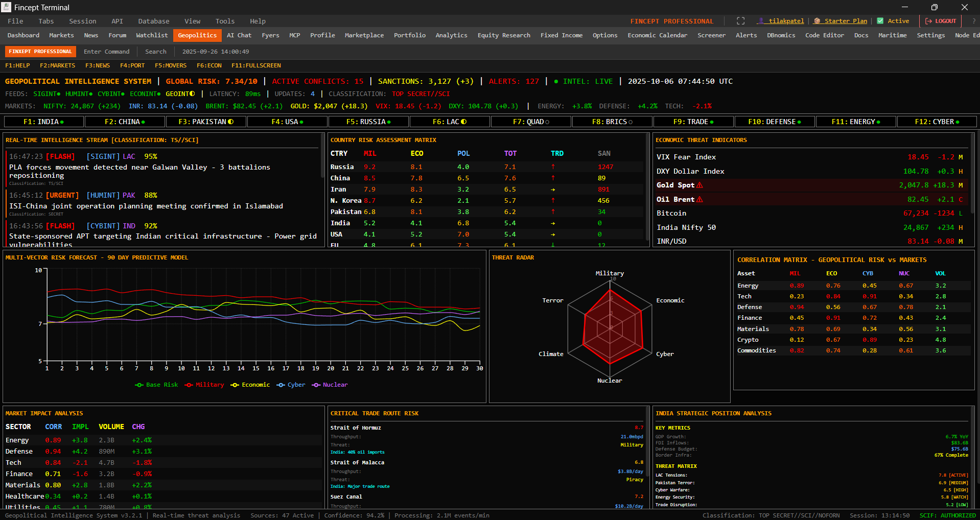Click the fullscreen toggle icon
Viewport: 980px width, 520px height.
coord(740,21)
